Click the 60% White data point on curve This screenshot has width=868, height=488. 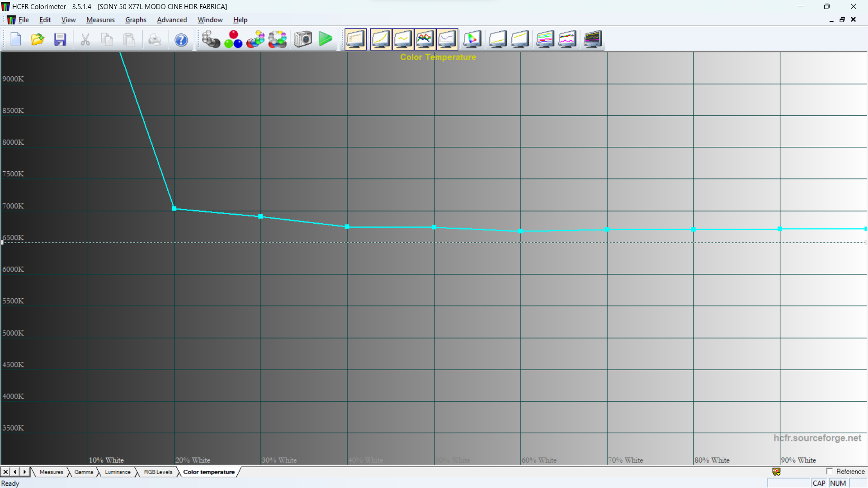(520, 231)
